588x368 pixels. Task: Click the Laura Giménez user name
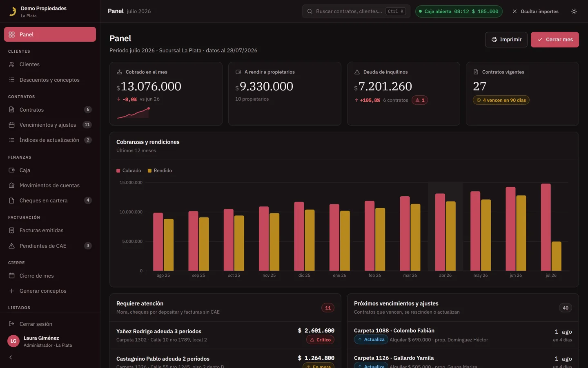(x=41, y=338)
